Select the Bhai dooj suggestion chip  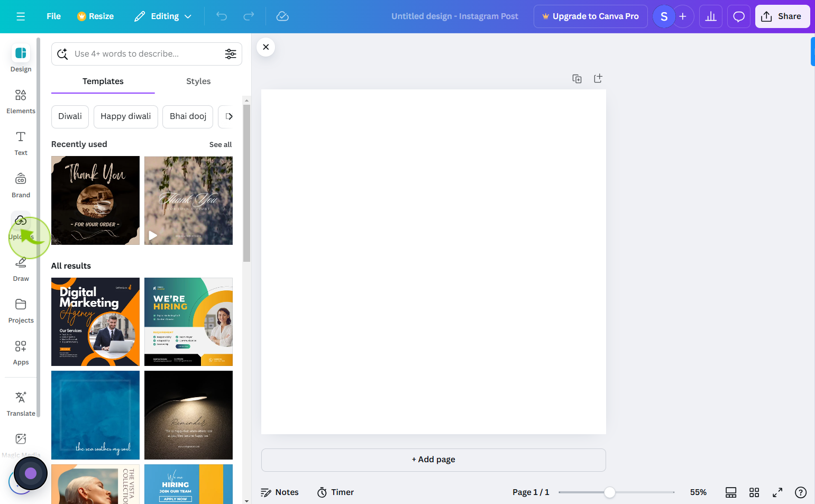[188, 116]
